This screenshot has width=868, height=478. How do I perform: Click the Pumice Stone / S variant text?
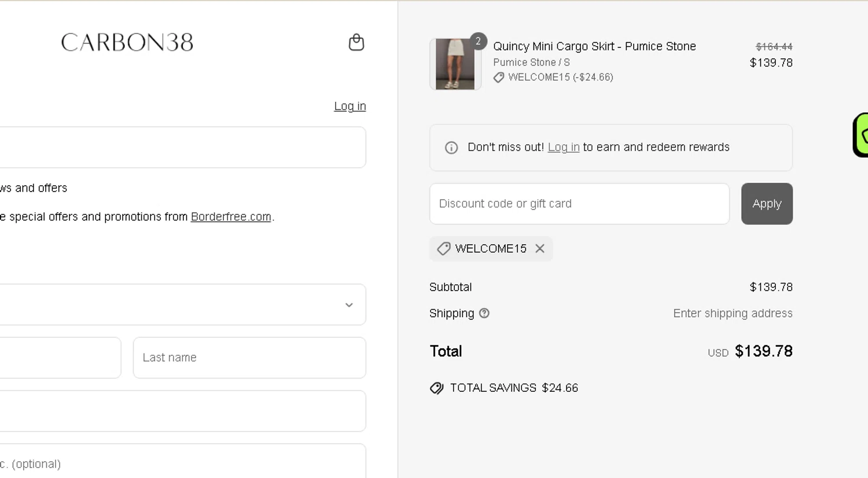click(x=531, y=62)
